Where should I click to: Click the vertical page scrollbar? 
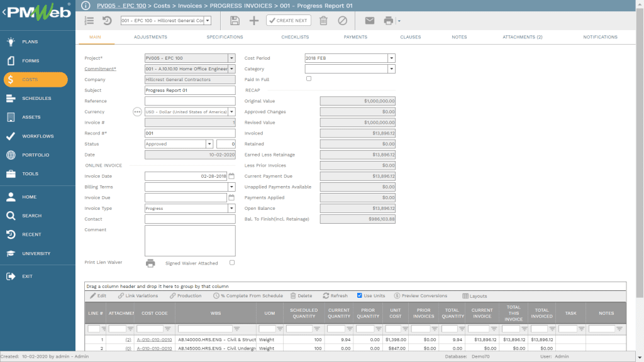[640, 154]
